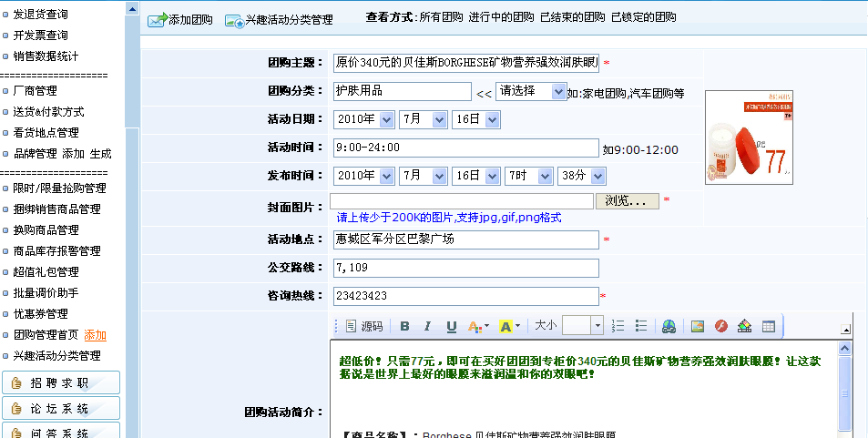Apply bold formatting in editor
Image resolution: width=868 pixels, height=438 pixels.
click(x=404, y=326)
